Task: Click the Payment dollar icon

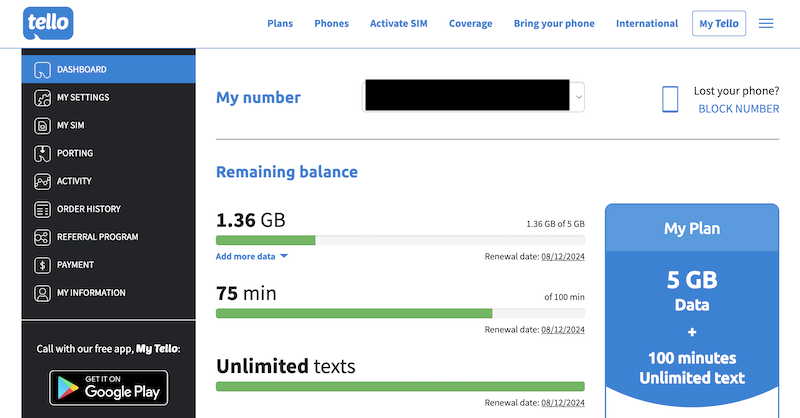Action: [42, 266]
